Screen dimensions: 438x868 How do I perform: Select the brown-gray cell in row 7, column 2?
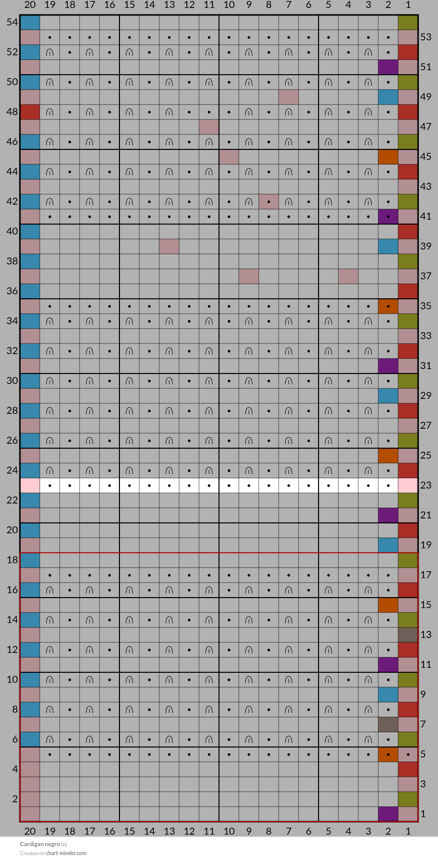tap(388, 725)
